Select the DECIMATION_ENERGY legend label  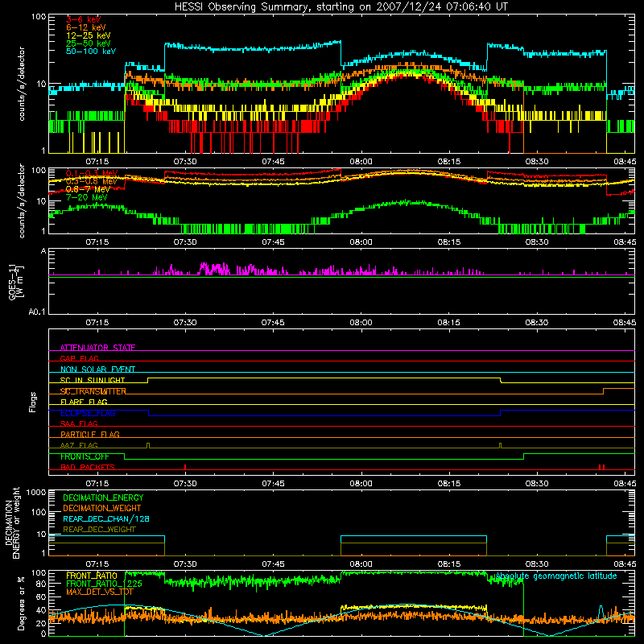point(103,497)
